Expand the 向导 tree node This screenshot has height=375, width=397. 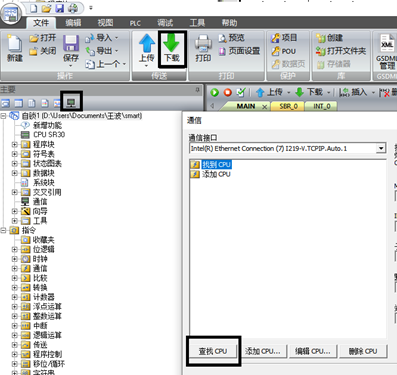[14, 211]
